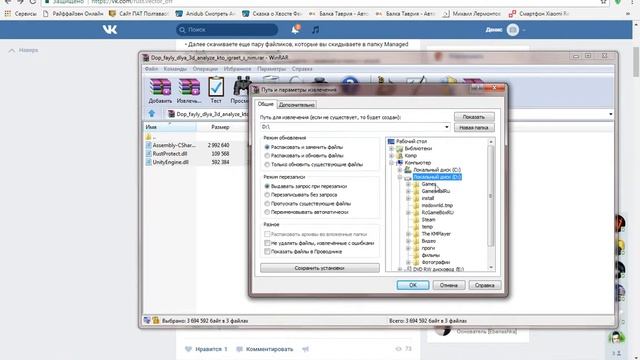Image resolution: width=640 pixels, height=360 pixels.
Task: Click the Тест clipboard icon in WinRAR toolbar
Action: click(216, 87)
